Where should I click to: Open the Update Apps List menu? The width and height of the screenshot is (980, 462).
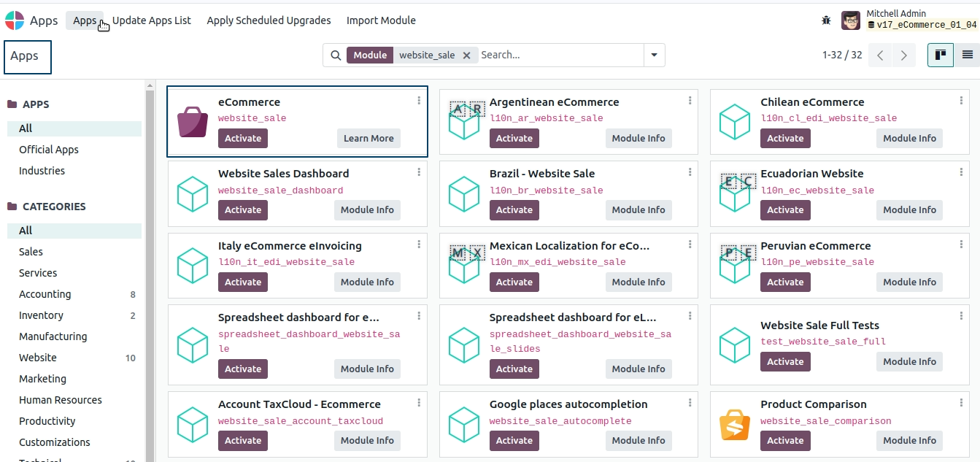pyautogui.click(x=152, y=20)
